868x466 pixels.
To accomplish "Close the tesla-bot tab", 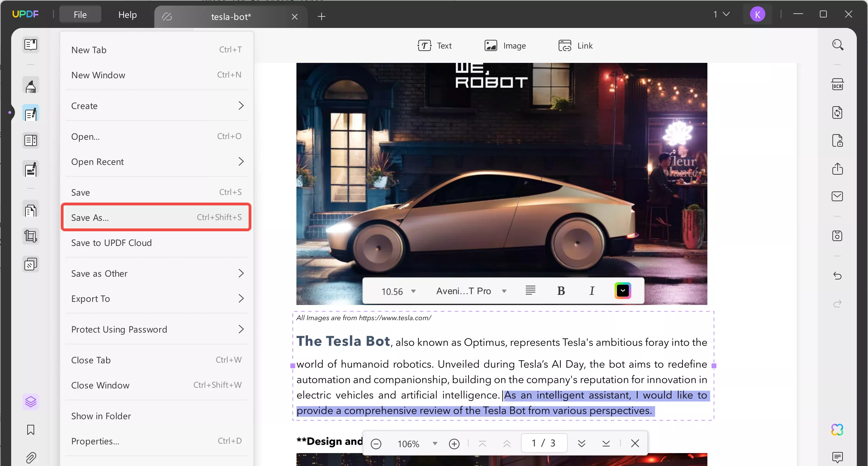I will pyautogui.click(x=295, y=17).
